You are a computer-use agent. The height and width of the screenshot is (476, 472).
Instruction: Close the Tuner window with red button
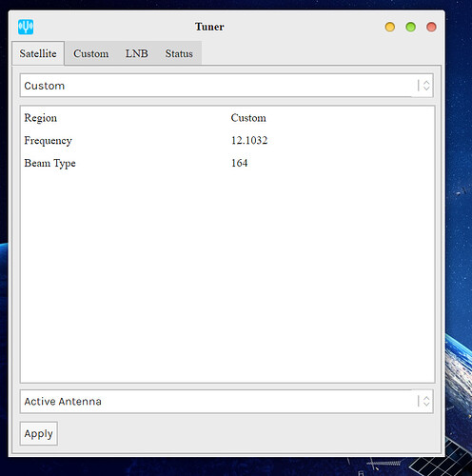(x=431, y=27)
